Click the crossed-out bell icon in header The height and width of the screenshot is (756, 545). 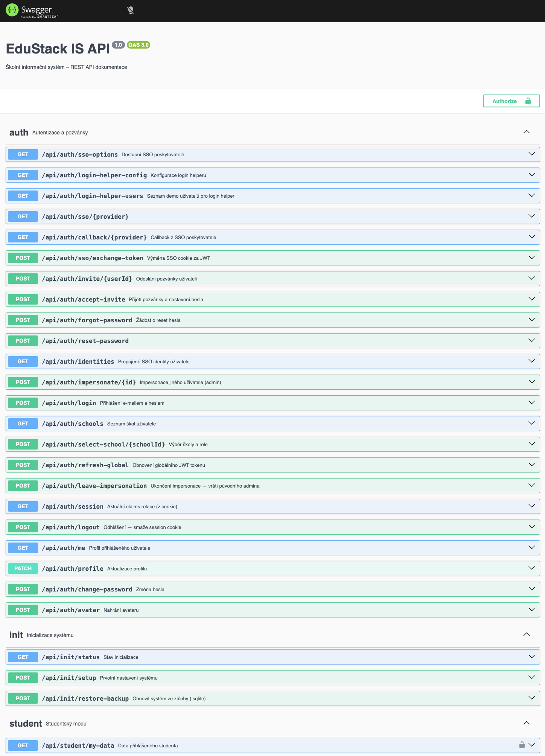pos(131,11)
